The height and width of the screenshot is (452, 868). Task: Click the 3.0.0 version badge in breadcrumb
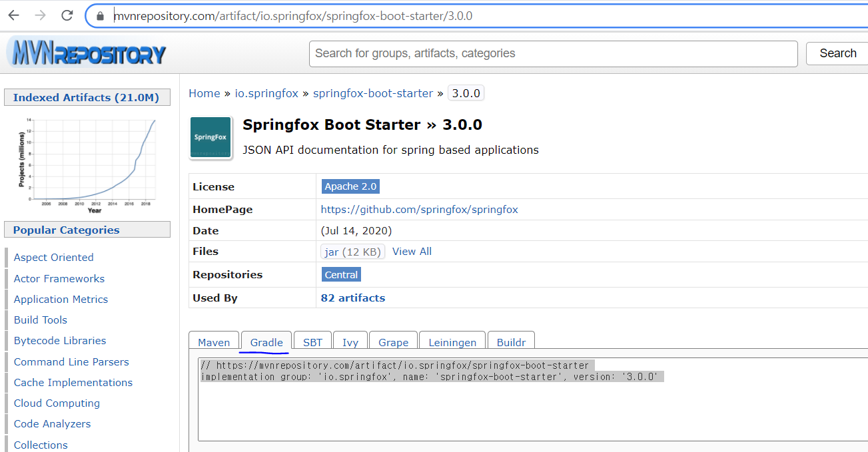pos(466,93)
